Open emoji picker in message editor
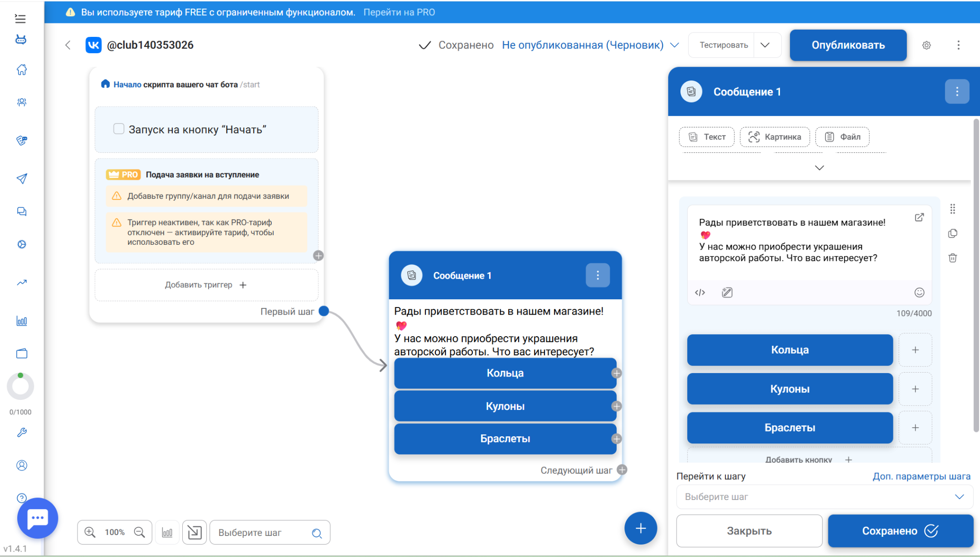The width and height of the screenshot is (980, 557). [919, 292]
